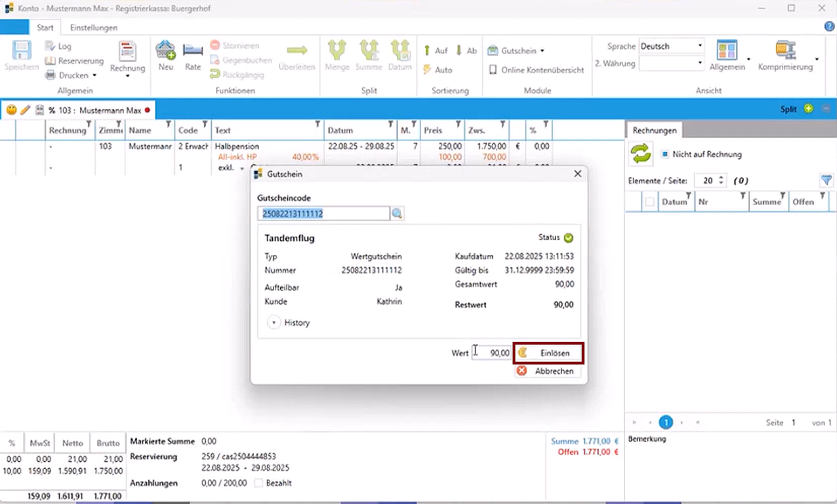Click into the Gutscheincode input field
Viewport: 837px width, 504px height.
click(x=323, y=214)
